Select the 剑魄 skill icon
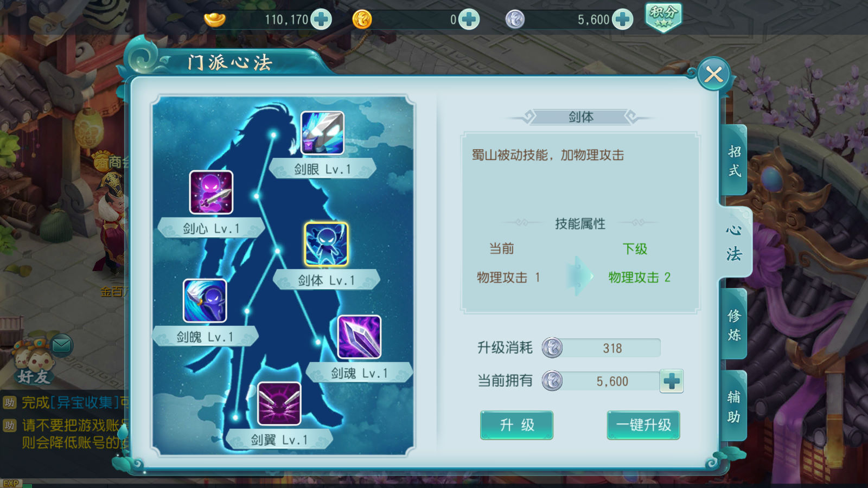868x488 pixels. coord(205,301)
